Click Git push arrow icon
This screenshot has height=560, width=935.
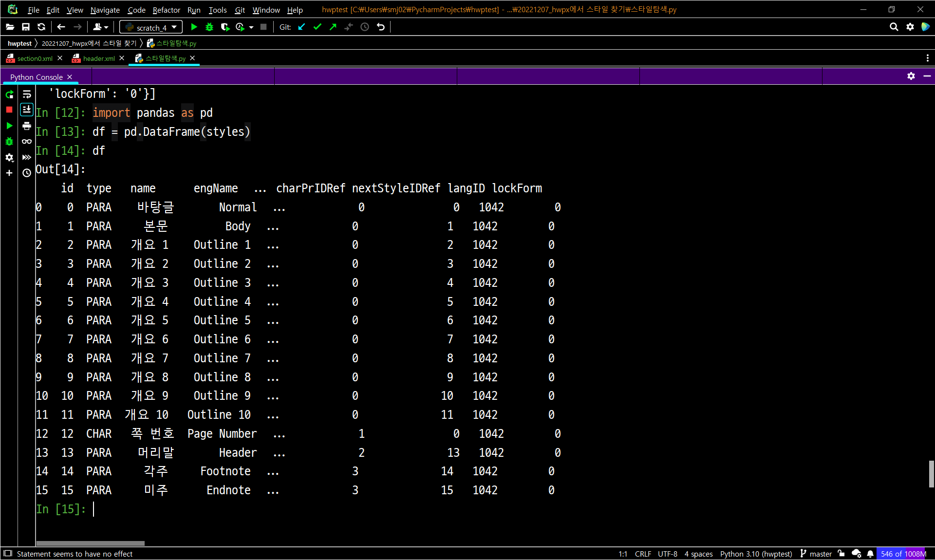click(x=333, y=27)
